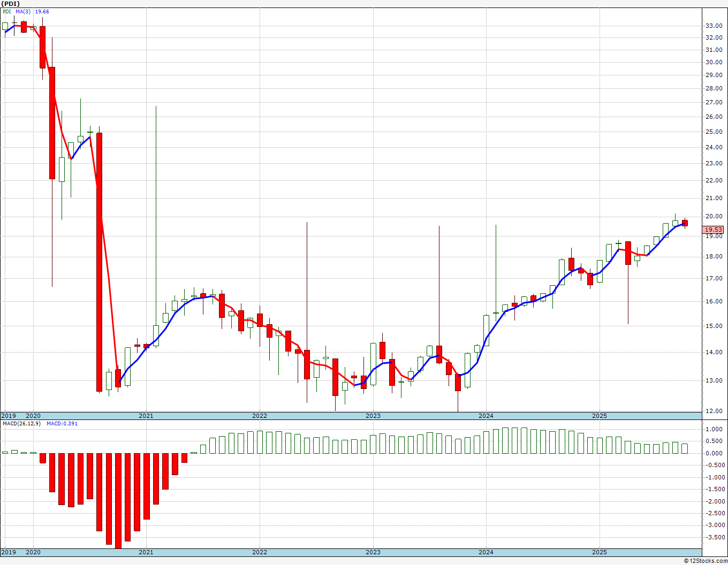Click the 19.53 current price tag
This screenshot has width=728, height=565.
tap(714, 230)
